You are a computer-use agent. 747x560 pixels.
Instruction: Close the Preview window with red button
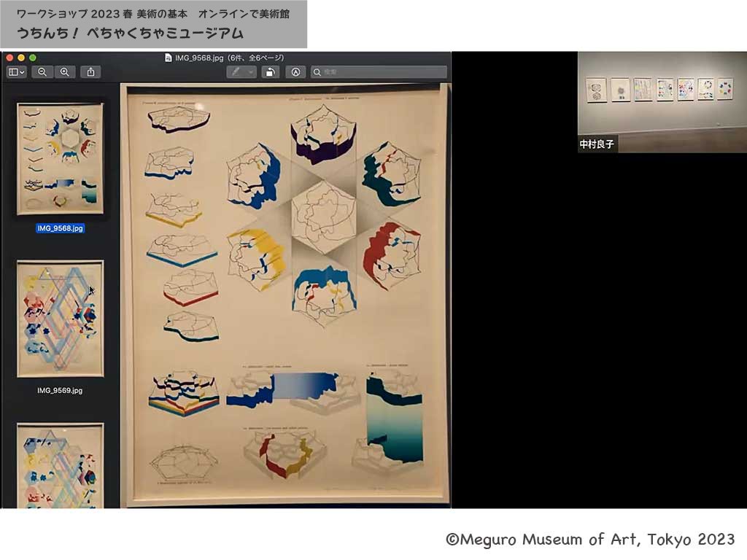coord(9,58)
